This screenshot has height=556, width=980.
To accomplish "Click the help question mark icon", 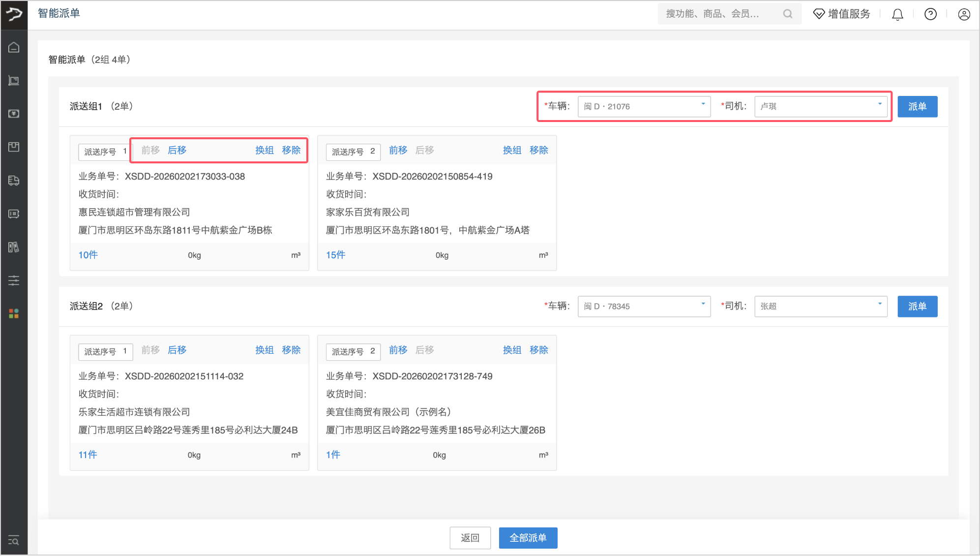I will [930, 14].
